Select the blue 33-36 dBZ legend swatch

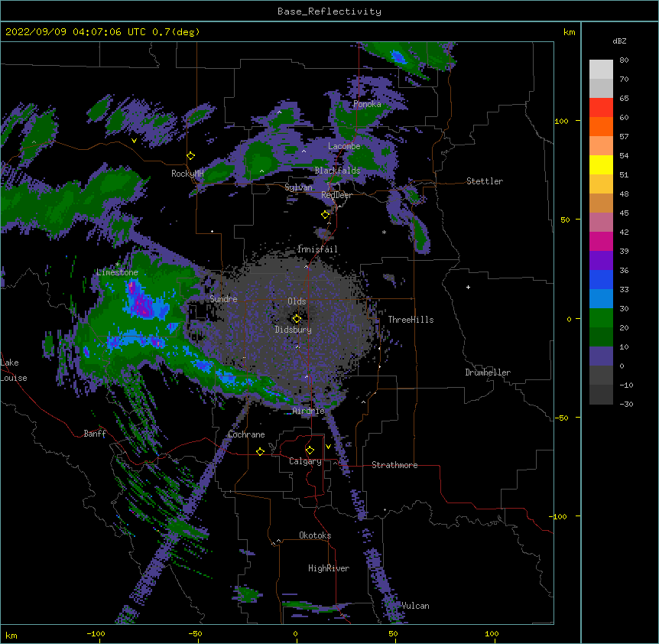tap(601, 279)
